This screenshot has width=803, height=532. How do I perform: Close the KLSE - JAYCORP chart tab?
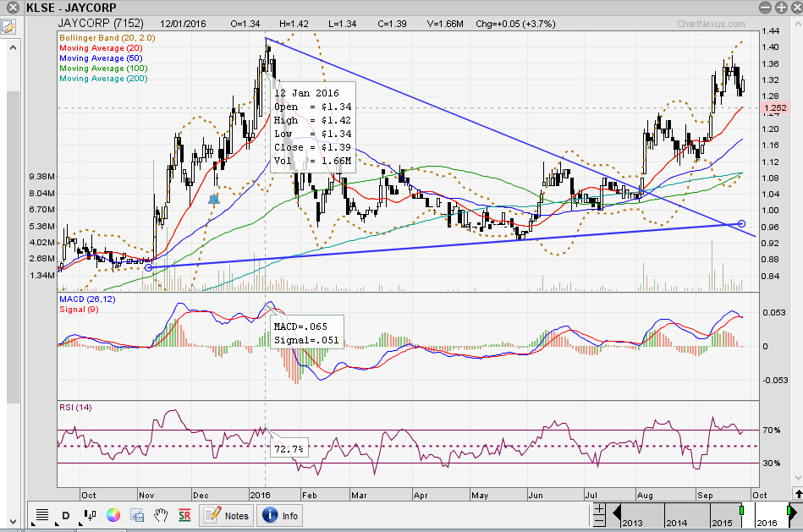[x=13, y=8]
